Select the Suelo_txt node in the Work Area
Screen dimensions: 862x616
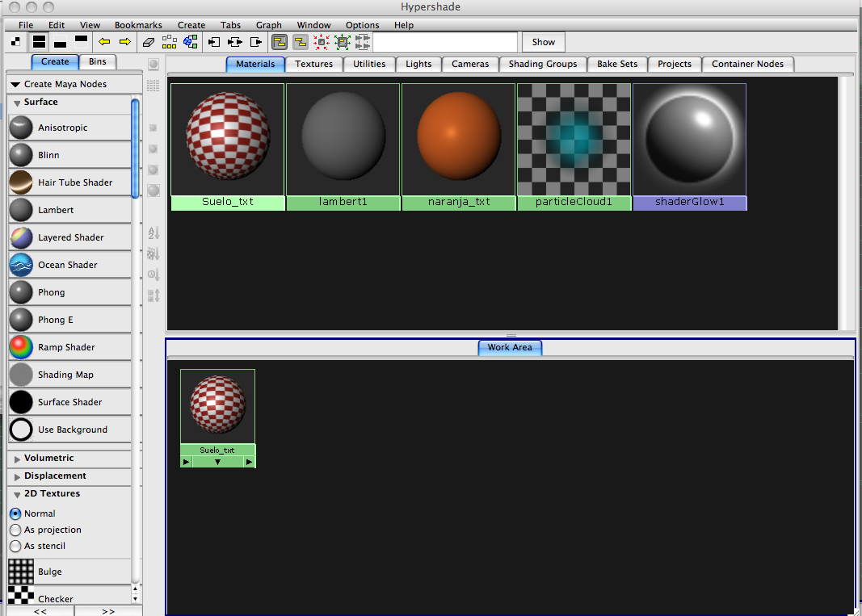pos(217,404)
